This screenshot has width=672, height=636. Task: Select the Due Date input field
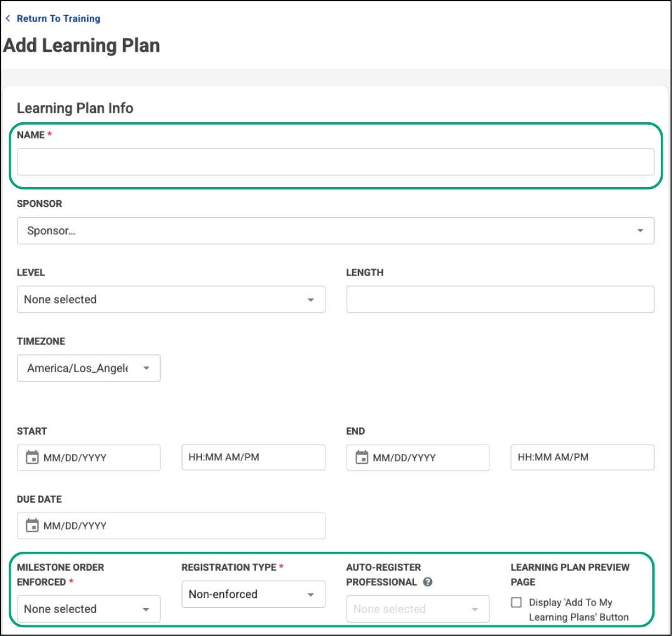pyautogui.click(x=178, y=526)
